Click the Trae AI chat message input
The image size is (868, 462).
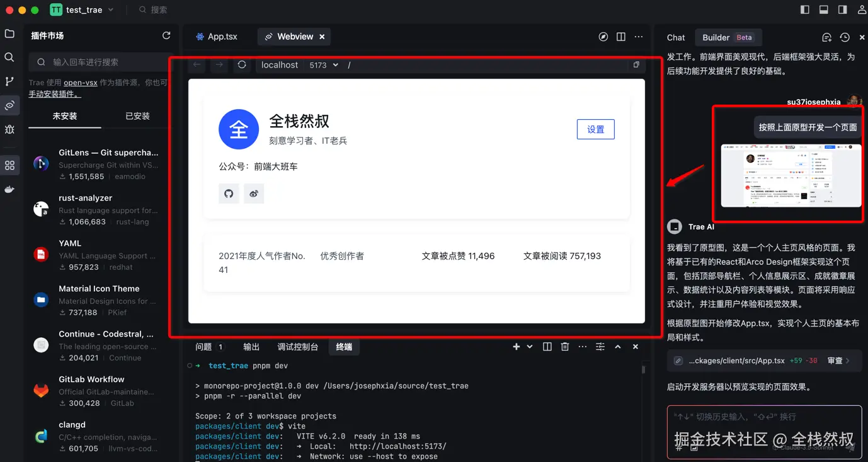pyautogui.click(x=764, y=432)
